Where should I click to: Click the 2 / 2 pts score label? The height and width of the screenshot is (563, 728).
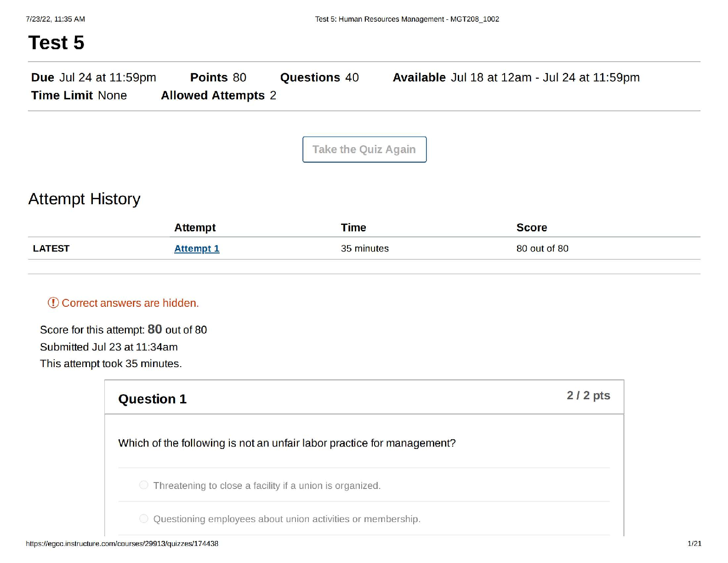(x=588, y=396)
